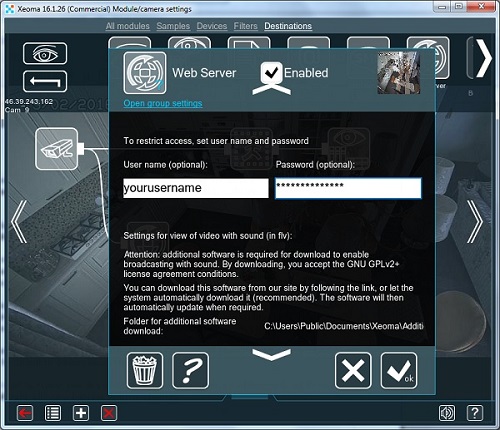Delete module with the trash bin icon
This screenshot has width=500, height=430.
[x=145, y=370]
